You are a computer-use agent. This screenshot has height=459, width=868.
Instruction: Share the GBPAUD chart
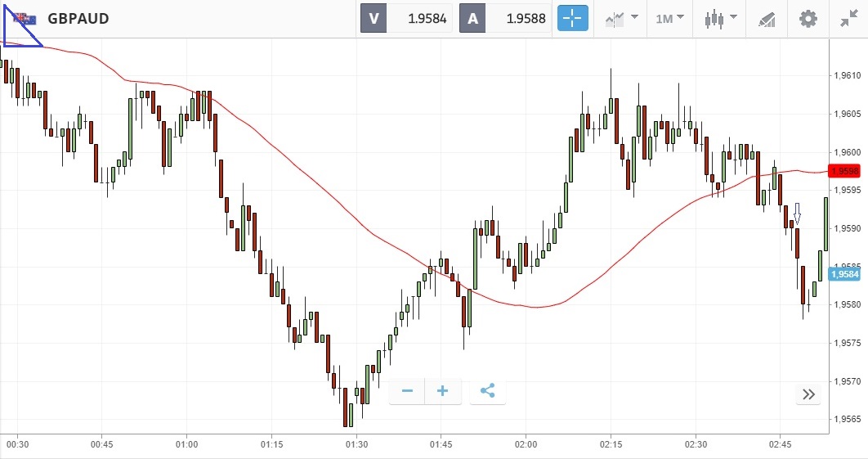[x=488, y=391]
